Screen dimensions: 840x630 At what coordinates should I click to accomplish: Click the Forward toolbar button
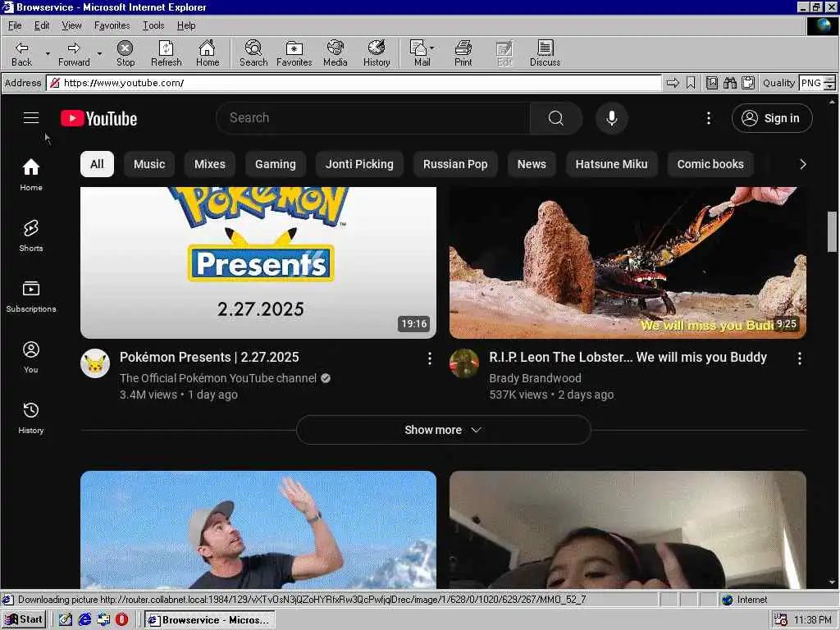click(74, 53)
